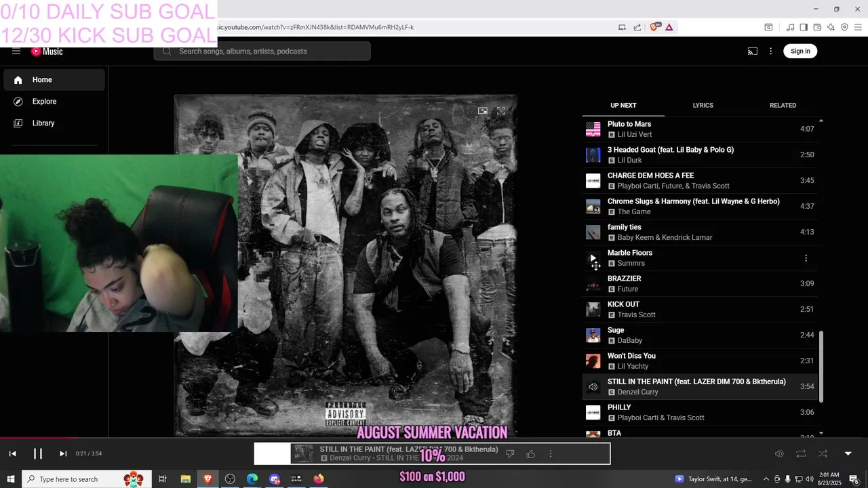This screenshot has width=868, height=488.
Task: Select Chrome Slugs & Harmony in queue
Action: coord(701,206)
